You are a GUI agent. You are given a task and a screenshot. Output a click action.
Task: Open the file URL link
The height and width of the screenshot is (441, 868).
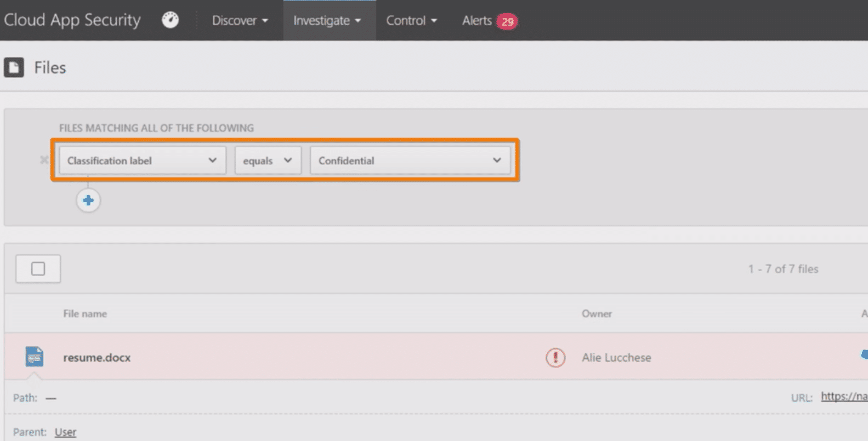[x=844, y=397]
